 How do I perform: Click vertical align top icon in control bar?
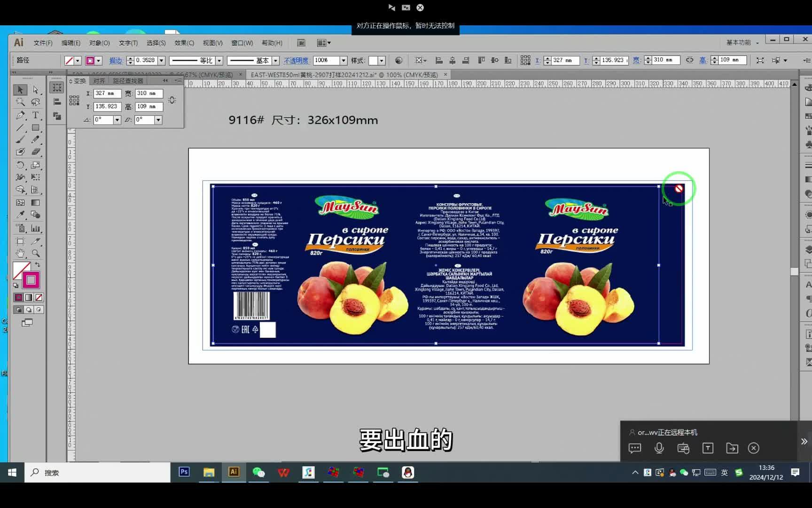481,60
